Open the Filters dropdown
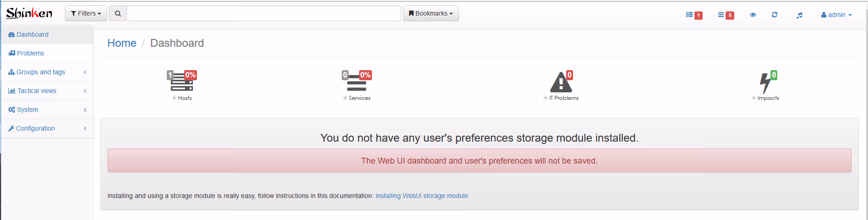868x220 pixels. tap(86, 13)
